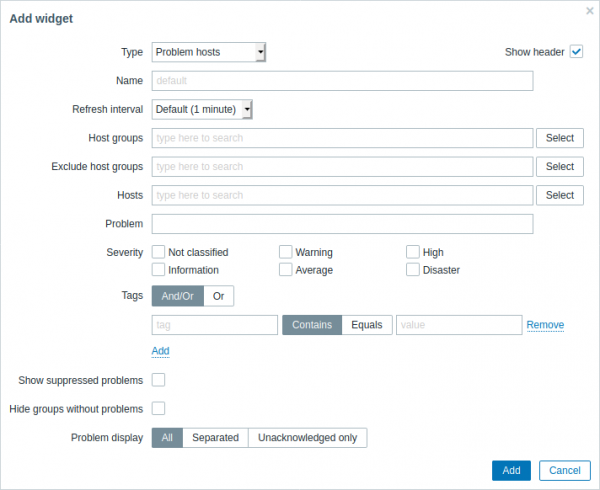600x490 pixels.
Task: Enable the Not classified severity checkbox
Action: point(158,253)
